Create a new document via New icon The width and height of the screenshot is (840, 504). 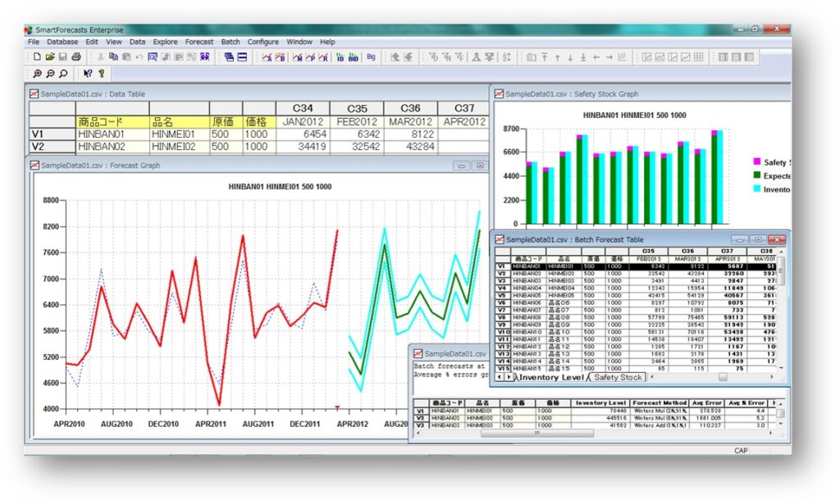click(x=36, y=57)
